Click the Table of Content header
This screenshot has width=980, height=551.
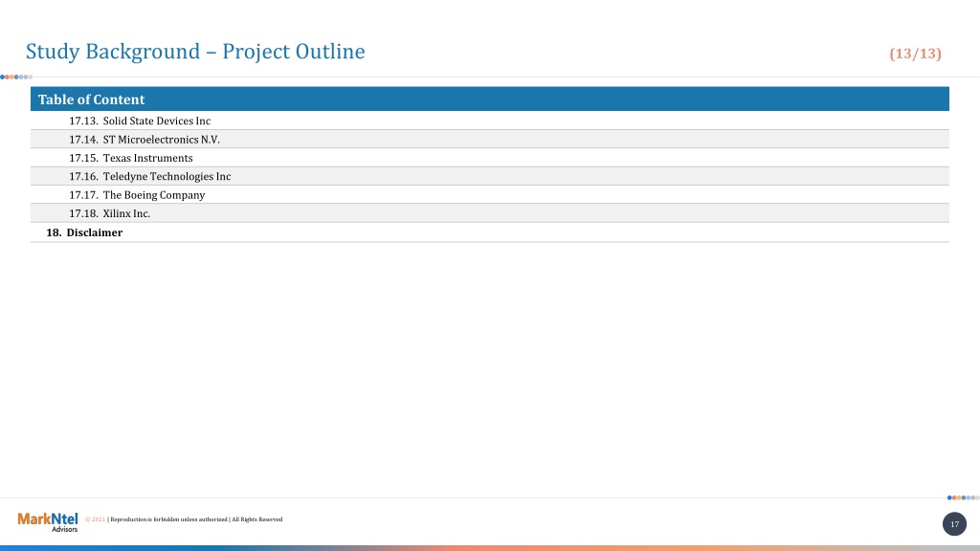click(490, 99)
